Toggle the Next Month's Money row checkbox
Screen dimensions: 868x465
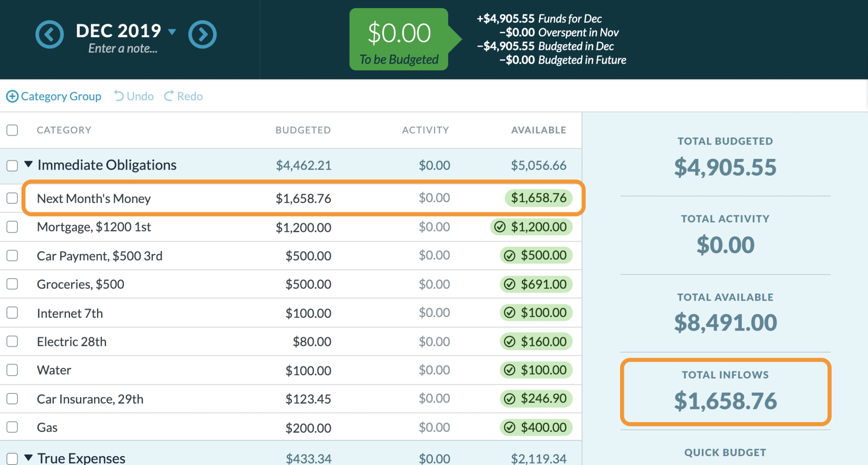12,198
